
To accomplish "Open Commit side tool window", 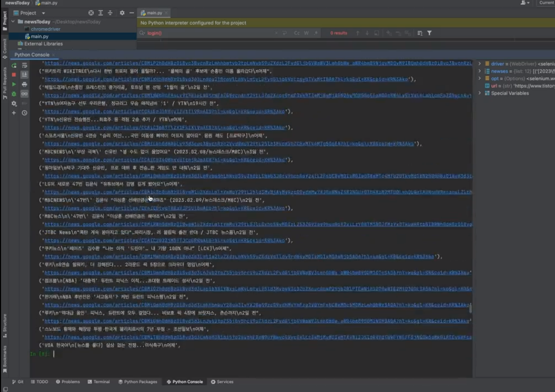I will click(5, 48).
